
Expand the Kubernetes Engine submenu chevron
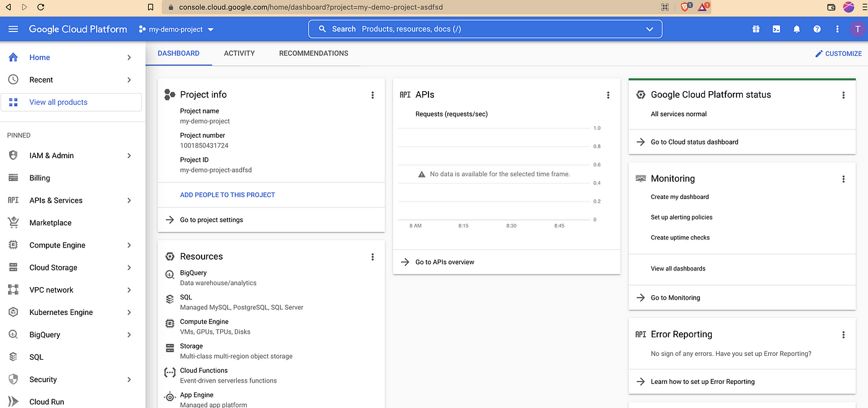[129, 312]
